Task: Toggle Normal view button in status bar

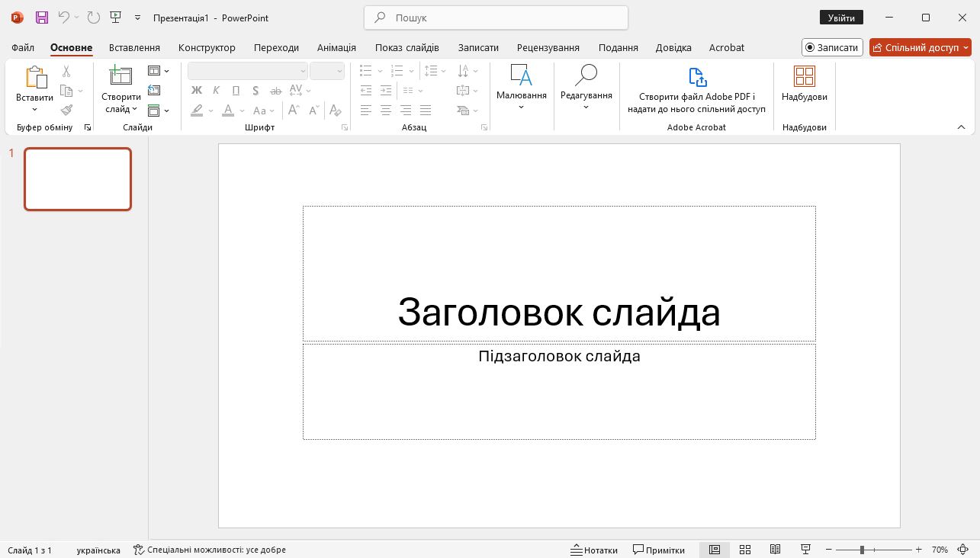Action: coord(715,550)
